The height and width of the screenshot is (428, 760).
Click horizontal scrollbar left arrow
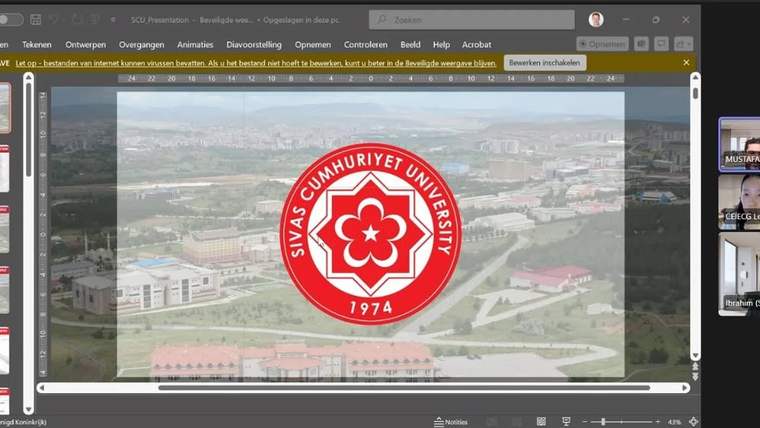(x=42, y=388)
